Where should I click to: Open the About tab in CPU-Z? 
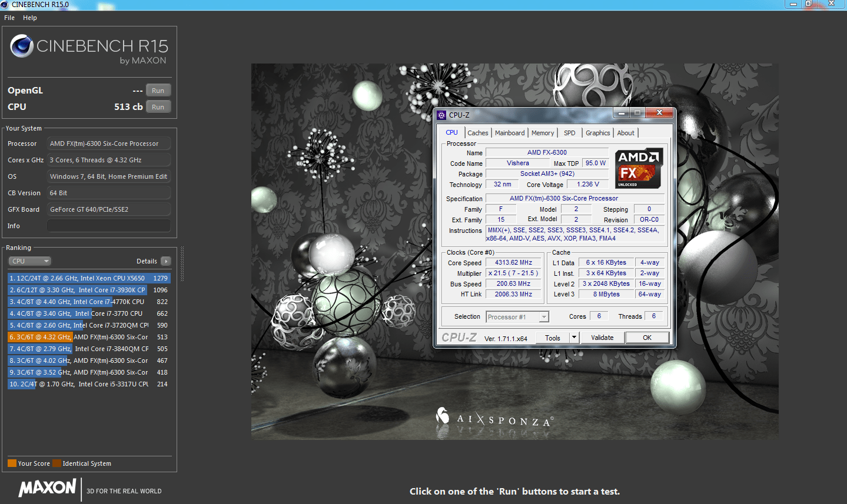(x=626, y=133)
